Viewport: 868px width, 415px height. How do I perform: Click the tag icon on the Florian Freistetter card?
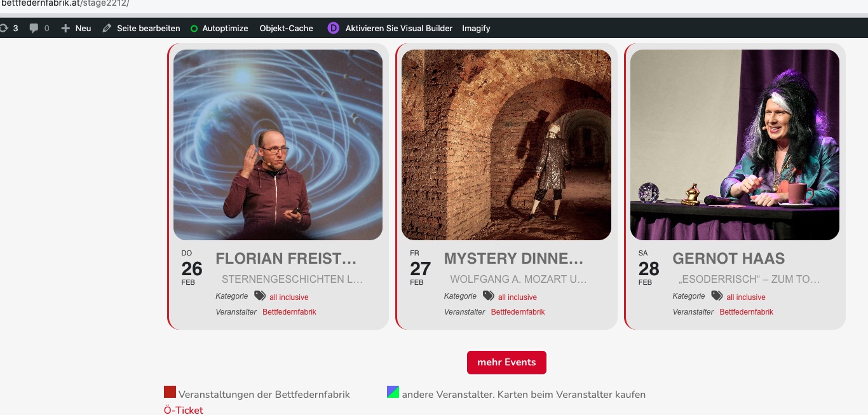[x=260, y=296]
